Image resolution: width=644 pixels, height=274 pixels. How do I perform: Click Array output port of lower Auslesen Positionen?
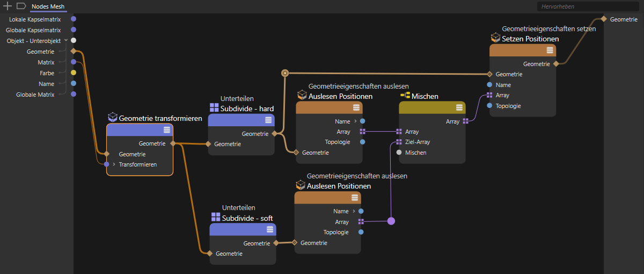click(361, 222)
